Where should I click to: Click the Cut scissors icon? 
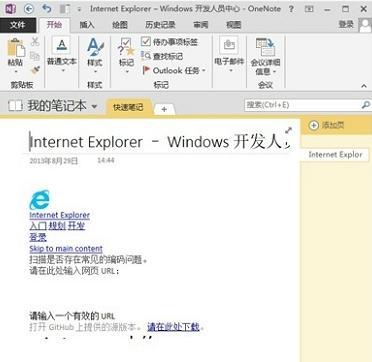click(x=35, y=42)
